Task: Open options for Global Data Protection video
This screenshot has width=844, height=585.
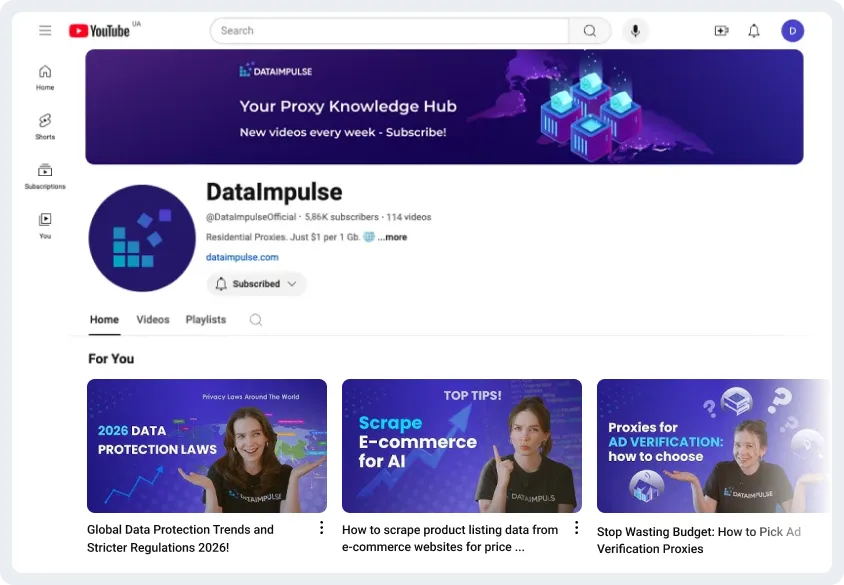Action: [321, 528]
